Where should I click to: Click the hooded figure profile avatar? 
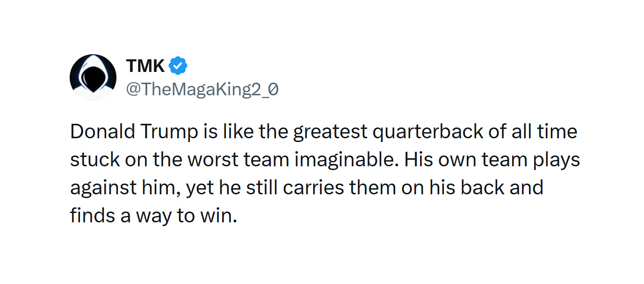pyautogui.click(x=93, y=77)
